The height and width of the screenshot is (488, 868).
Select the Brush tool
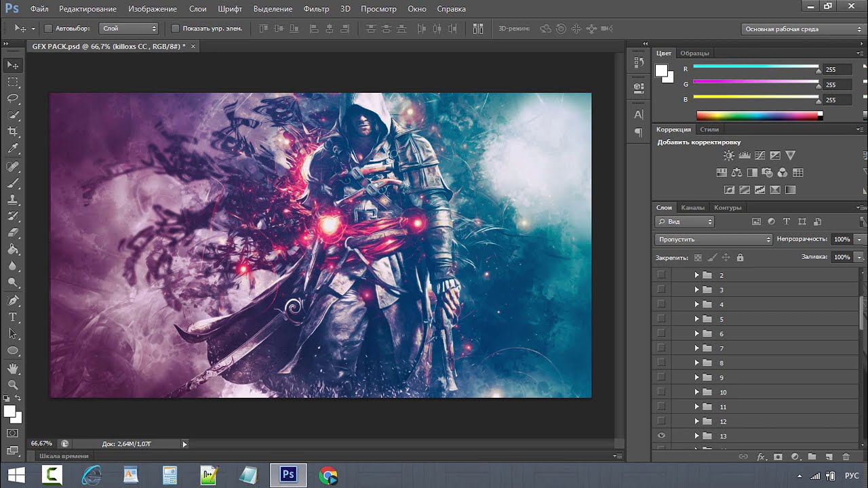click(x=13, y=184)
